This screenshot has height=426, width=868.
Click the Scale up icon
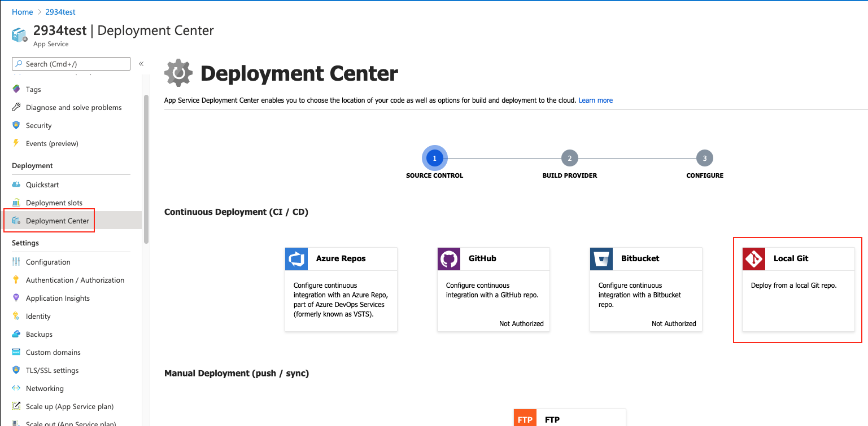[16, 406]
